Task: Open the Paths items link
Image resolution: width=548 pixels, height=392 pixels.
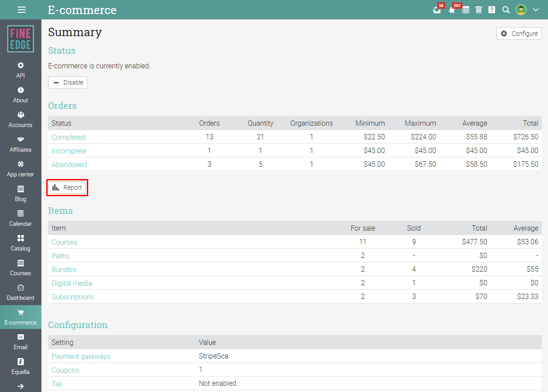Action: pyautogui.click(x=60, y=256)
